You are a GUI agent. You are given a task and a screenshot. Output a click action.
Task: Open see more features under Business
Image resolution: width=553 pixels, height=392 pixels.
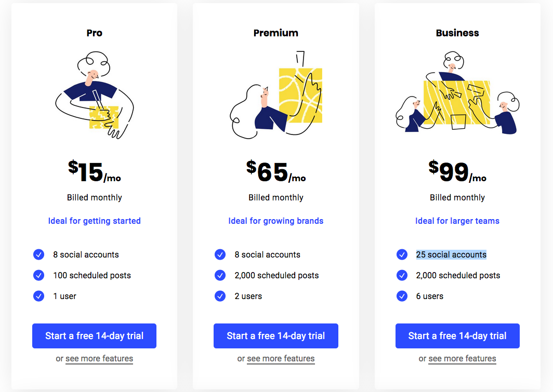click(x=462, y=359)
